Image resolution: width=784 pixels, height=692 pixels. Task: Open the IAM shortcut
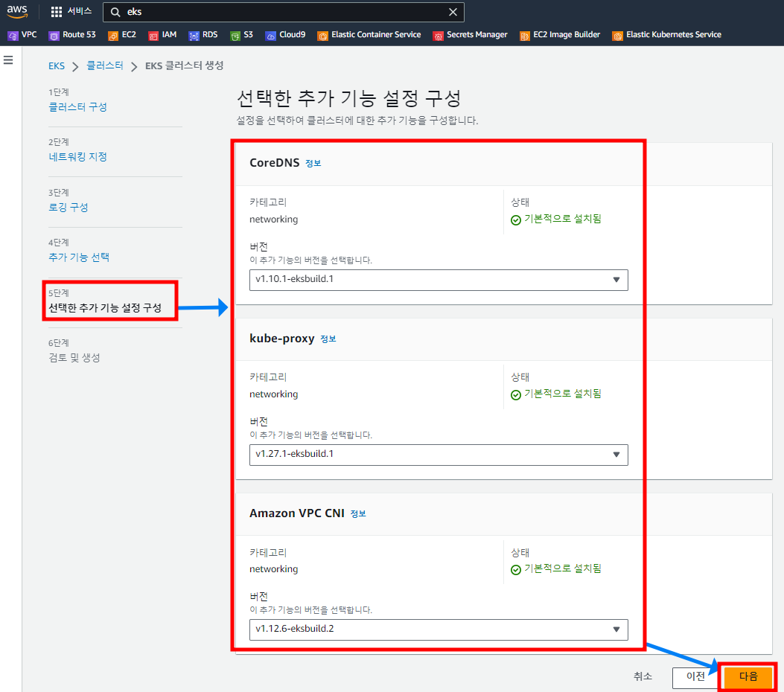tap(162, 35)
